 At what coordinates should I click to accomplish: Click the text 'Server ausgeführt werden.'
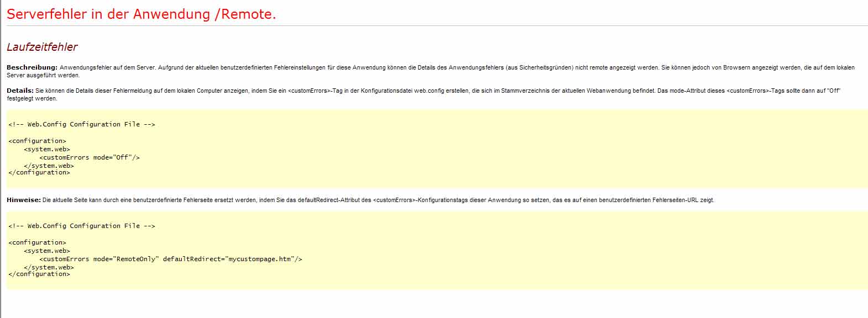pyautogui.click(x=43, y=75)
